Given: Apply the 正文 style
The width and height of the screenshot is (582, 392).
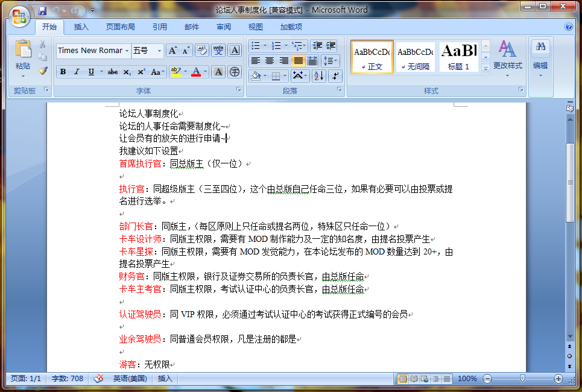Looking at the screenshot, I should [x=372, y=57].
